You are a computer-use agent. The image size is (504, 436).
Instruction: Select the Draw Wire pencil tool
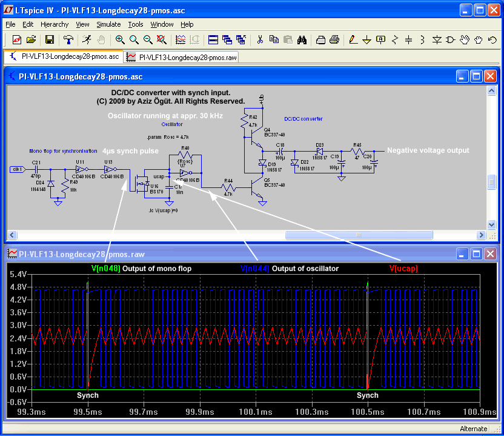[x=353, y=40]
